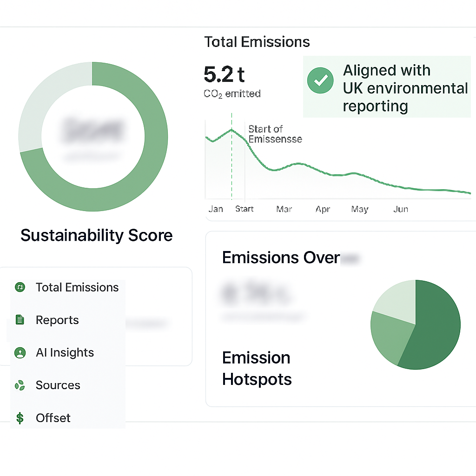Open AI Insights from the sidebar
Screen dimensions: 476x476
click(65, 353)
